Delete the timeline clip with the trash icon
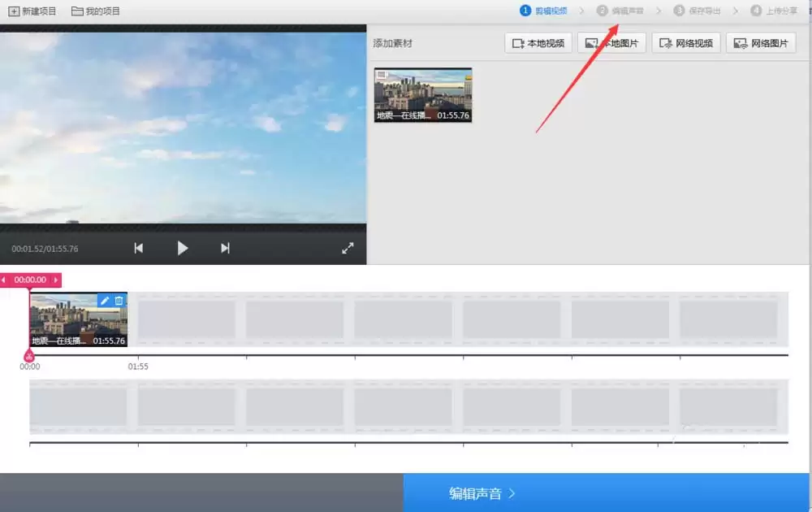The height and width of the screenshot is (512, 812). 119,301
